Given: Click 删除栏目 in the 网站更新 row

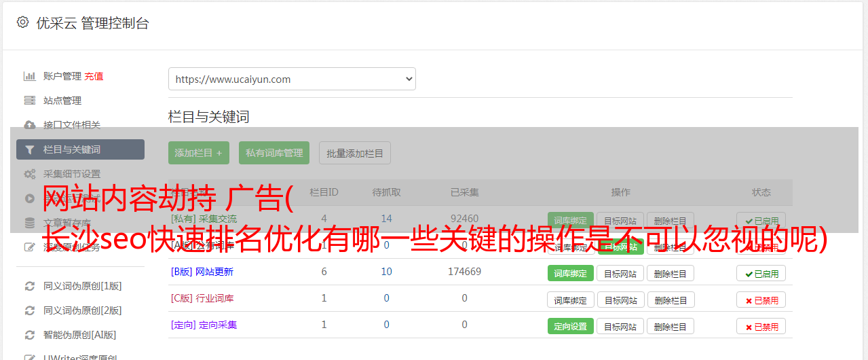Looking at the screenshot, I should click(x=671, y=273).
